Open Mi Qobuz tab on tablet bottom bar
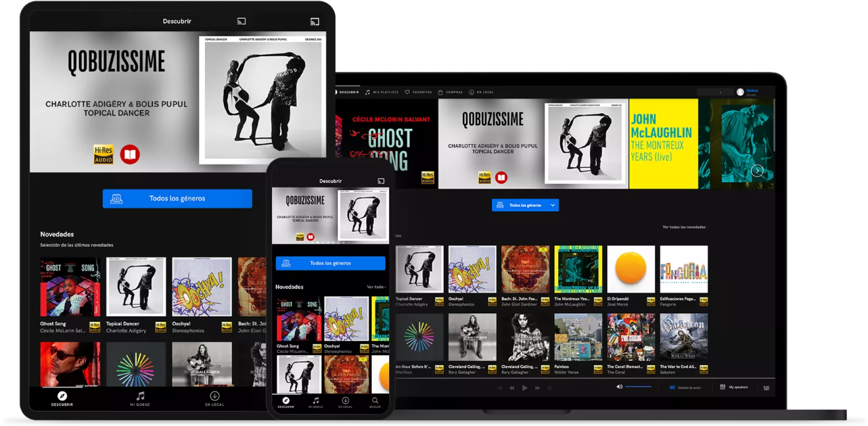The height and width of the screenshot is (426, 868). click(140, 398)
